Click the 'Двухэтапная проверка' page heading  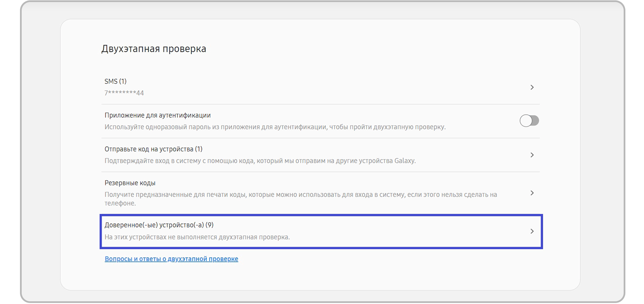154,49
